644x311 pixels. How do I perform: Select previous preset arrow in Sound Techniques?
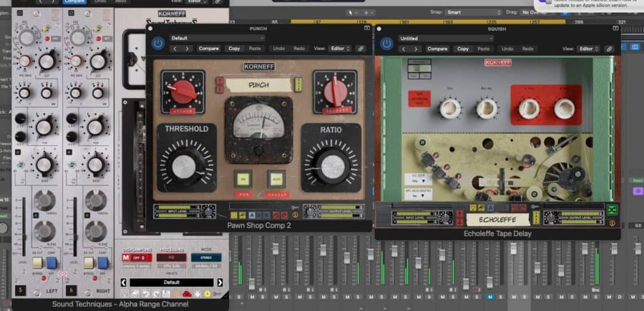(x=124, y=282)
